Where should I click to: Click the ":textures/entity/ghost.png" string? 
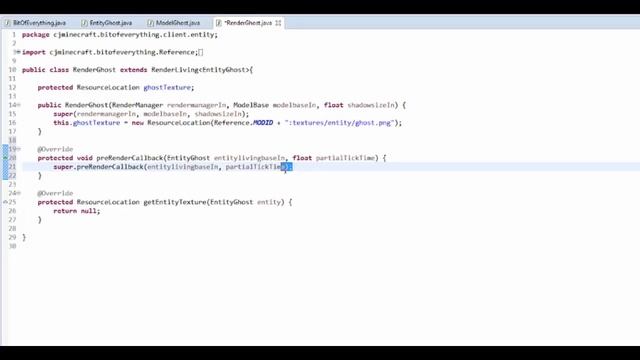[340, 123]
